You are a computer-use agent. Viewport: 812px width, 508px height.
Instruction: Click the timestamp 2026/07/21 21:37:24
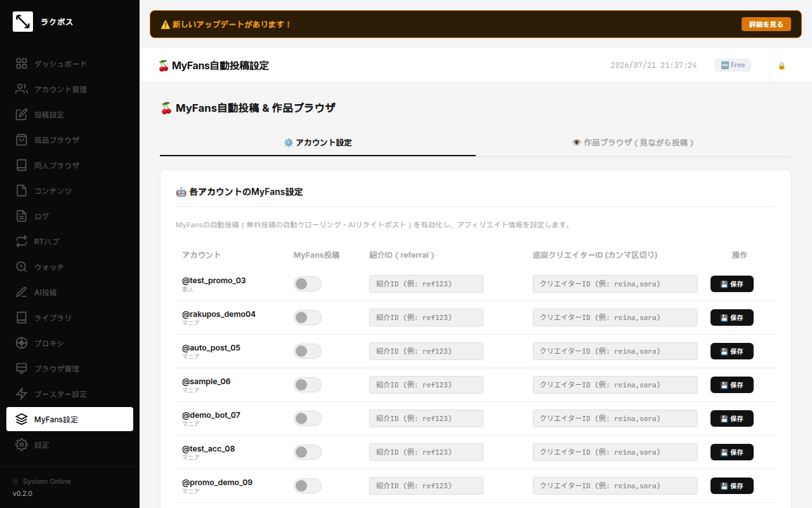click(x=653, y=65)
